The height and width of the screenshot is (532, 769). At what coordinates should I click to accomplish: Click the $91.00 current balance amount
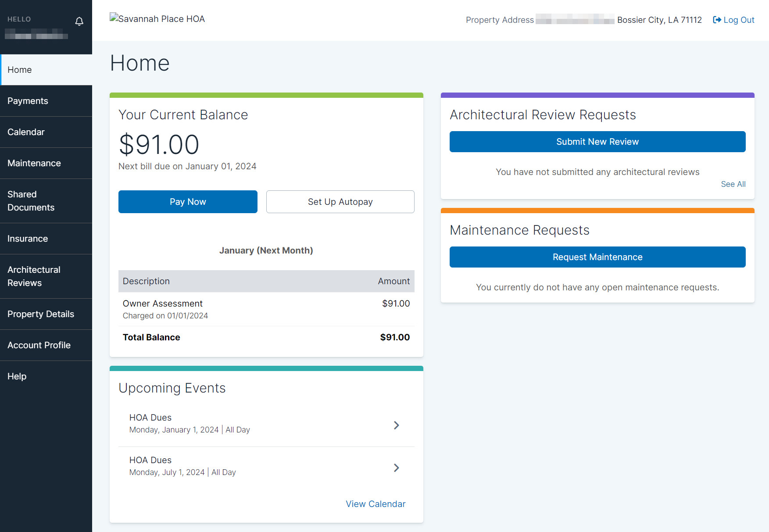click(159, 144)
